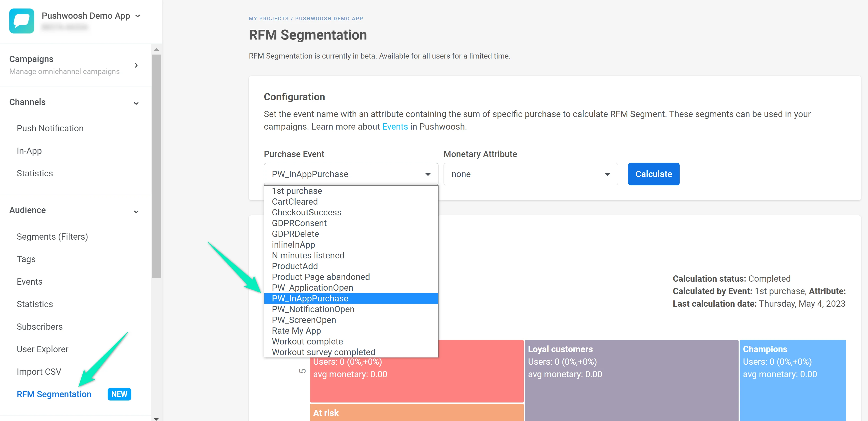Click the arrow next to Campaigns
The width and height of the screenshot is (868, 421).
[136, 65]
